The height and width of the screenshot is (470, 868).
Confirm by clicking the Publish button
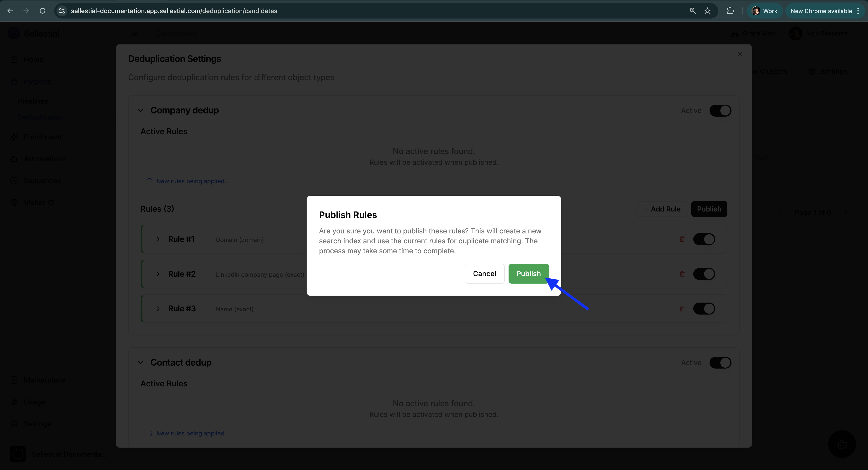pos(528,274)
